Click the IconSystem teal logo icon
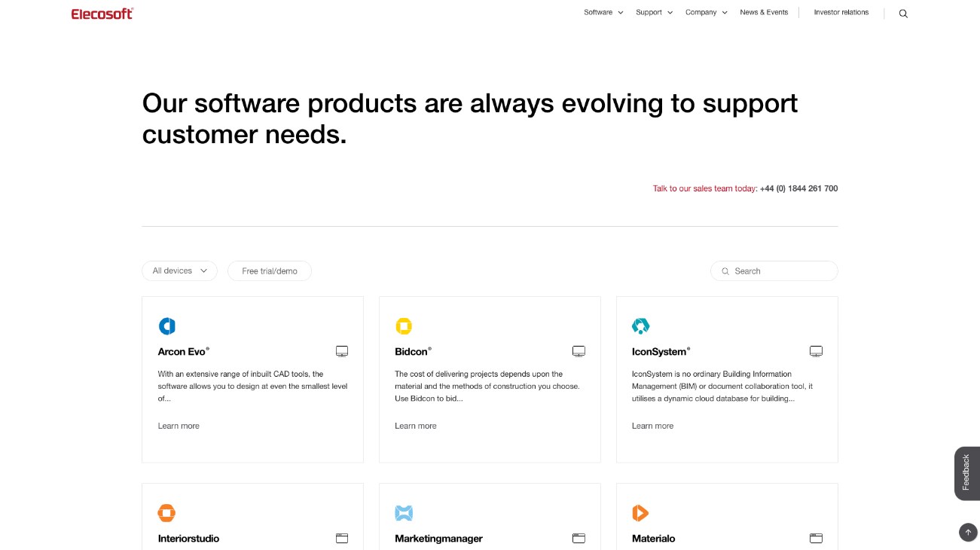The height and width of the screenshot is (550, 980). click(640, 326)
